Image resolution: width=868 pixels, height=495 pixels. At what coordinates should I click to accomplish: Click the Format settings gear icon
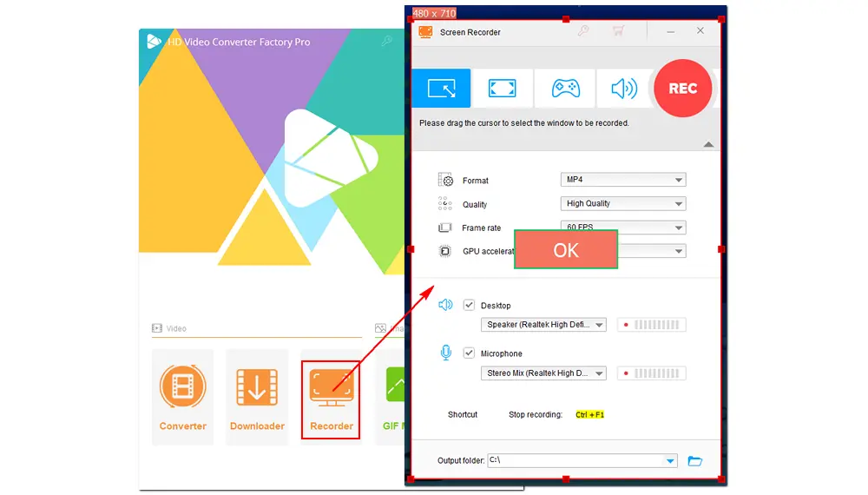445,180
